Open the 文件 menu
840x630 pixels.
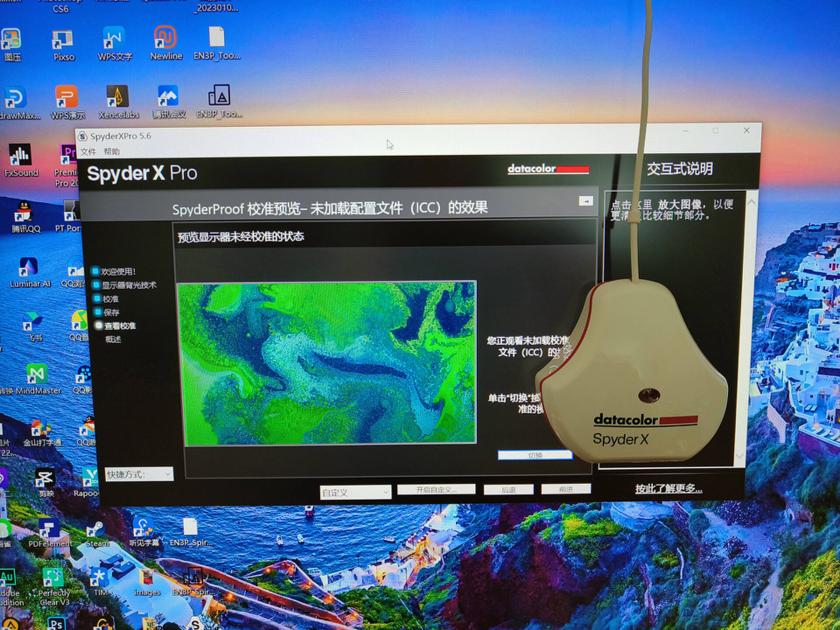coord(88,152)
